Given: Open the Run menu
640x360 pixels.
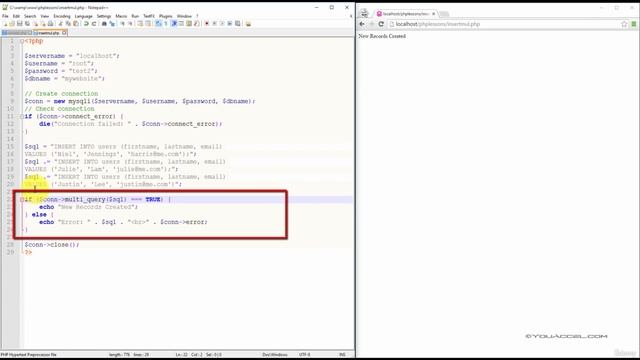Looking at the screenshot, I should click(x=135, y=16).
